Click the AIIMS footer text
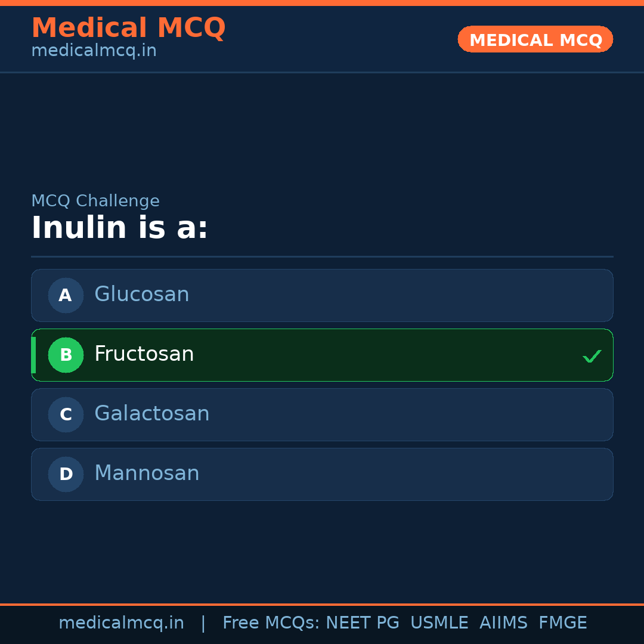Image resolution: width=644 pixels, height=644 pixels. pyautogui.click(x=503, y=623)
